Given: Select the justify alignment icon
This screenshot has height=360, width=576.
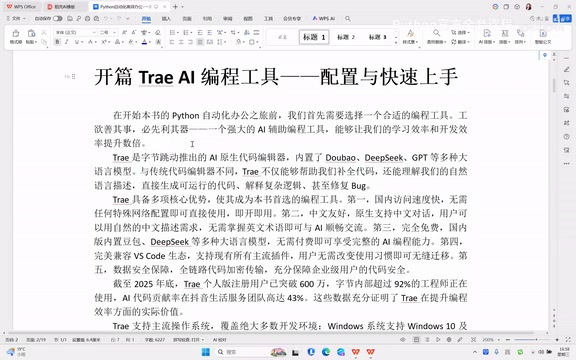Looking at the screenshot, I should (x=200, y=42).
